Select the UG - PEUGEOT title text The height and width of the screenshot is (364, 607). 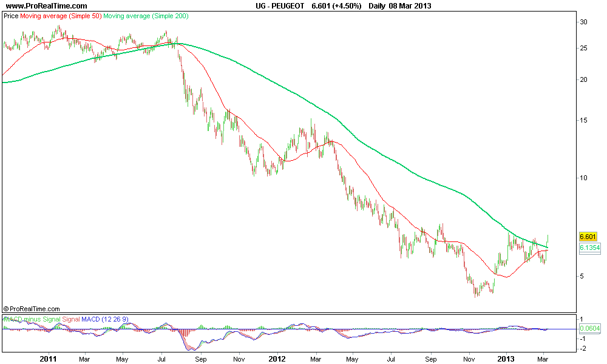[280, 6]
